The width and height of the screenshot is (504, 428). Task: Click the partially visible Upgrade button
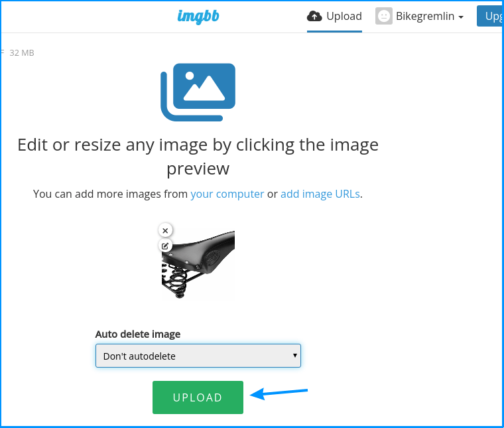(490, 16)
